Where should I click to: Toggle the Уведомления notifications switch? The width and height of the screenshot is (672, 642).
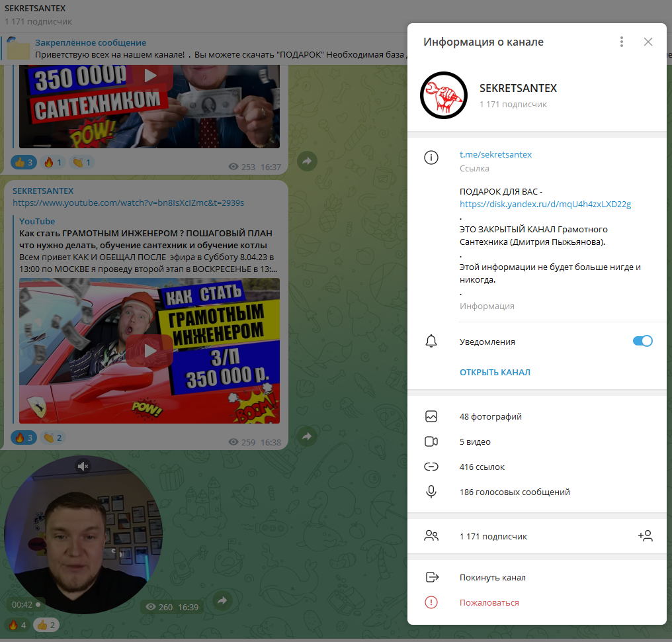click(x=642, y=341)
